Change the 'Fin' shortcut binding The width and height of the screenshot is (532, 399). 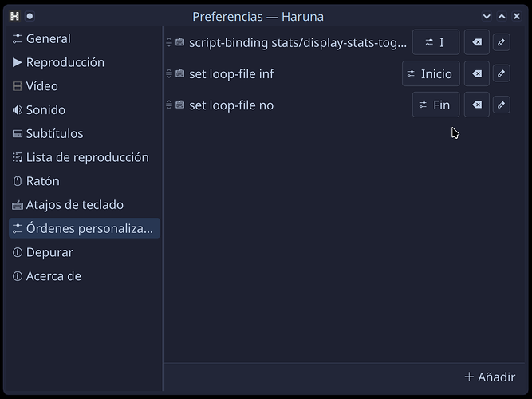(x=435, y=105)
